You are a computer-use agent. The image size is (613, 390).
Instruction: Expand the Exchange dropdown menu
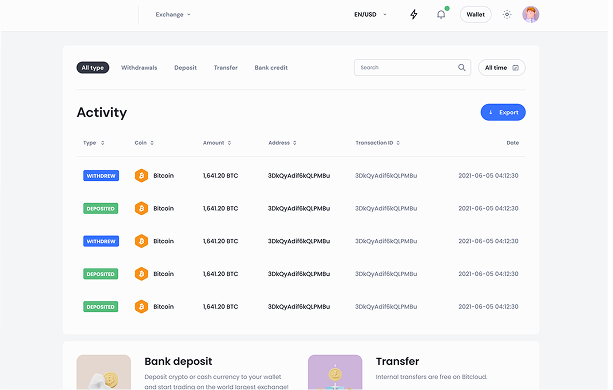pyautogui.click(x=173, y=14)
